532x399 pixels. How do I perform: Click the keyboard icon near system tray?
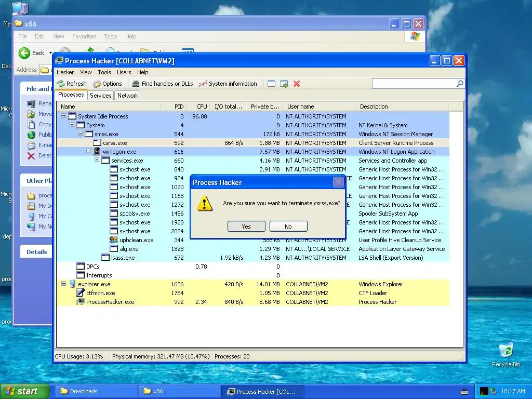[x=464, y=392]
